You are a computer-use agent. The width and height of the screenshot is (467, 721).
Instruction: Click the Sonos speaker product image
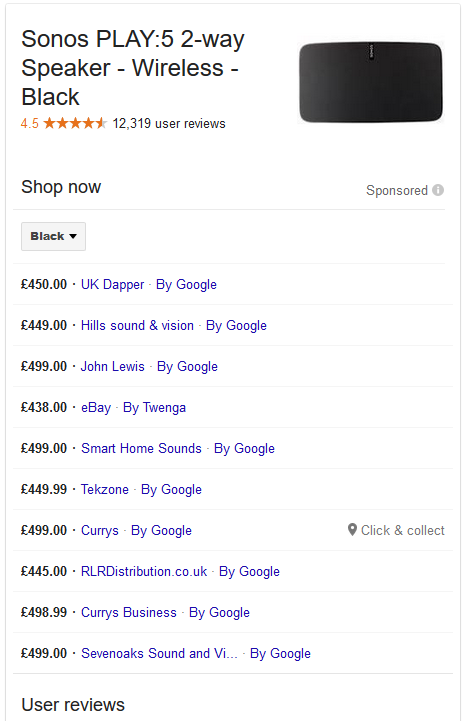click(x=371, y=82)
